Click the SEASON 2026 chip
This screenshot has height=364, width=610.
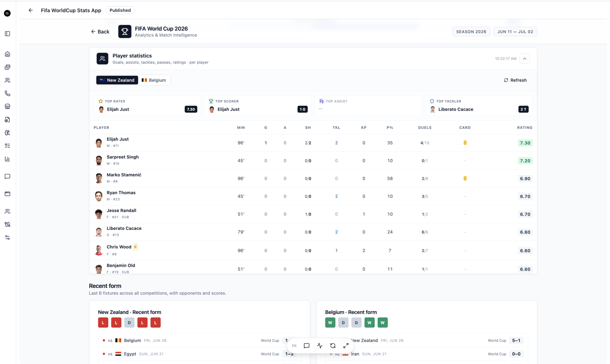coord(471,32)
